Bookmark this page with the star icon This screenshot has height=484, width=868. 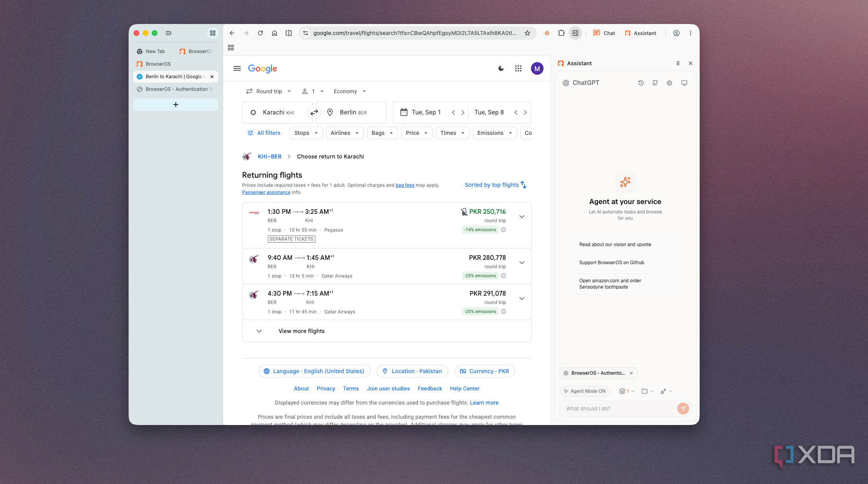pos(527,33)
